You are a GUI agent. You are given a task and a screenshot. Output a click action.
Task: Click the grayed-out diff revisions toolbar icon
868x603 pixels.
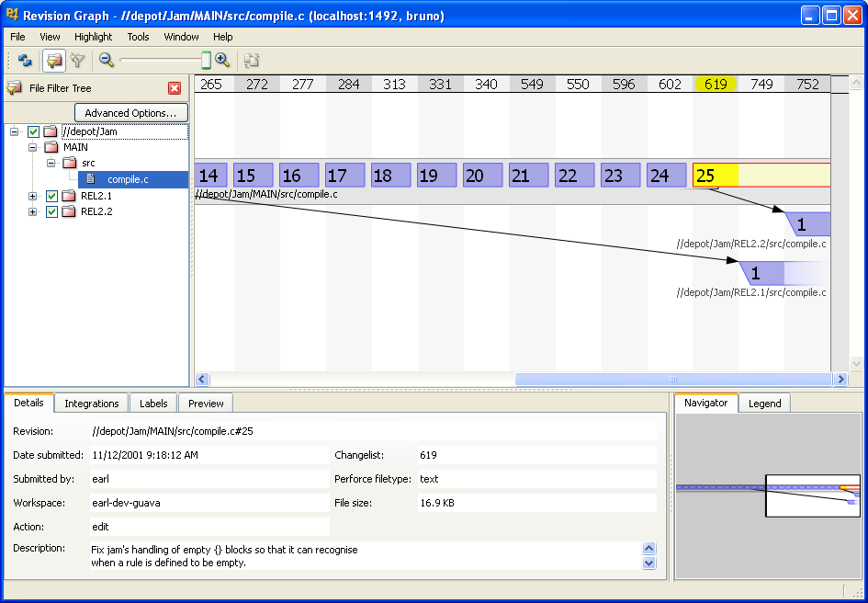pos(251,61)
